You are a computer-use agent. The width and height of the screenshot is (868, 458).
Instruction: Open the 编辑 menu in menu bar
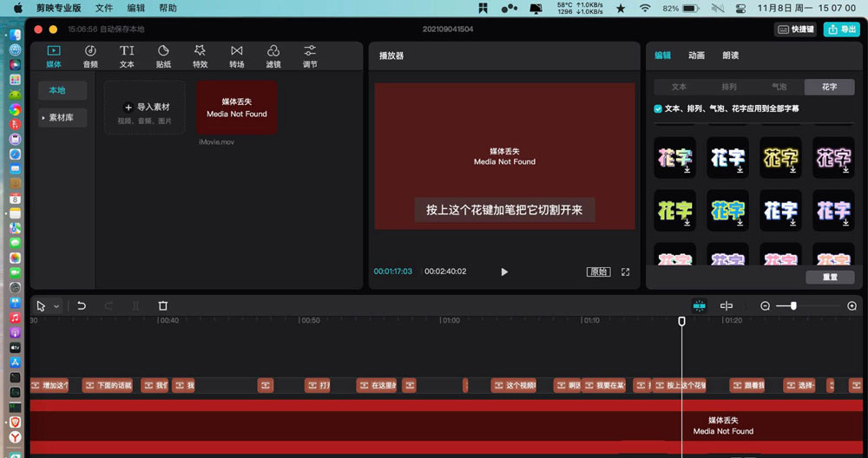coord(135,9)
